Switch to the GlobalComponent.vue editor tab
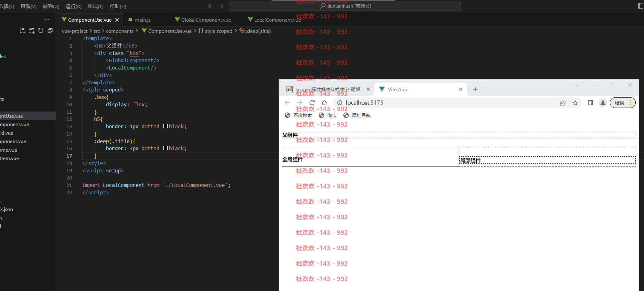644x291 pixels. tap(205, 20)
